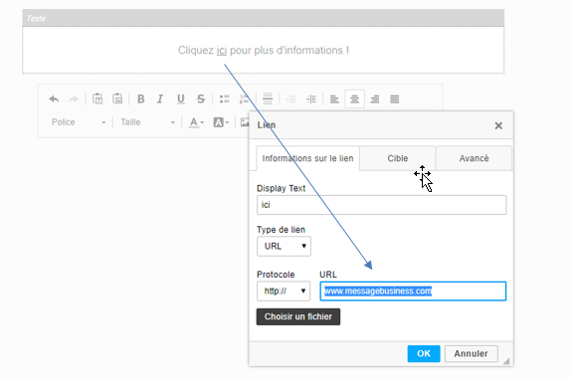572x392 pixels.
Task: Switch to the Avancé tab
Action: pyautogui.click(x=474, y=158)
